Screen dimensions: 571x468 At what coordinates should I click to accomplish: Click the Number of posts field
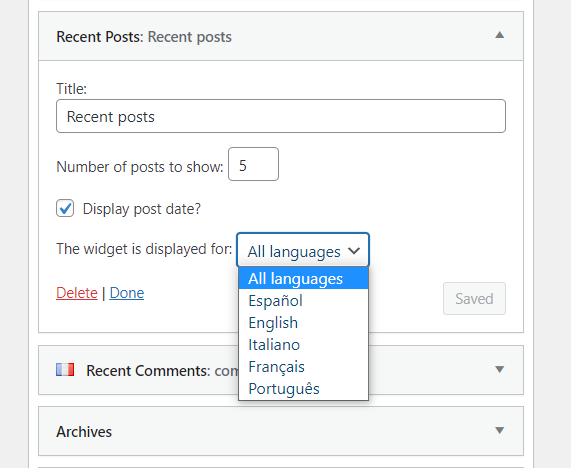tap(253, 164)
